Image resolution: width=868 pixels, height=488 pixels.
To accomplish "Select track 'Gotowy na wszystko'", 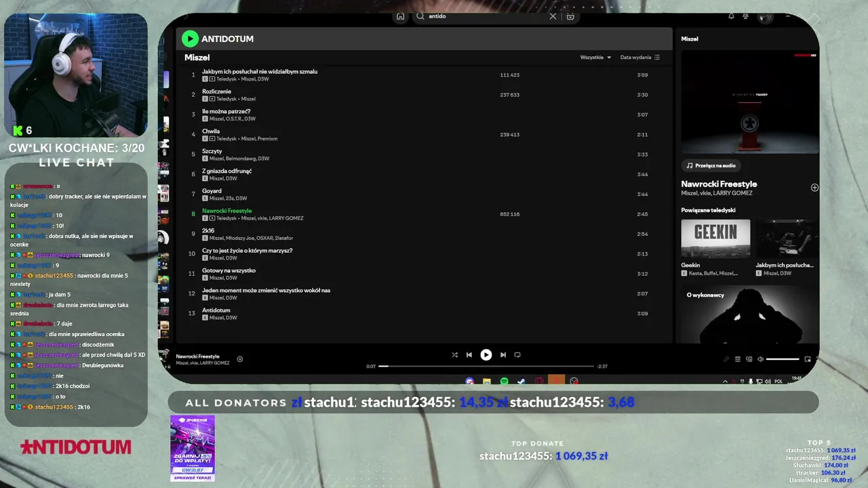I will [229, 270].
